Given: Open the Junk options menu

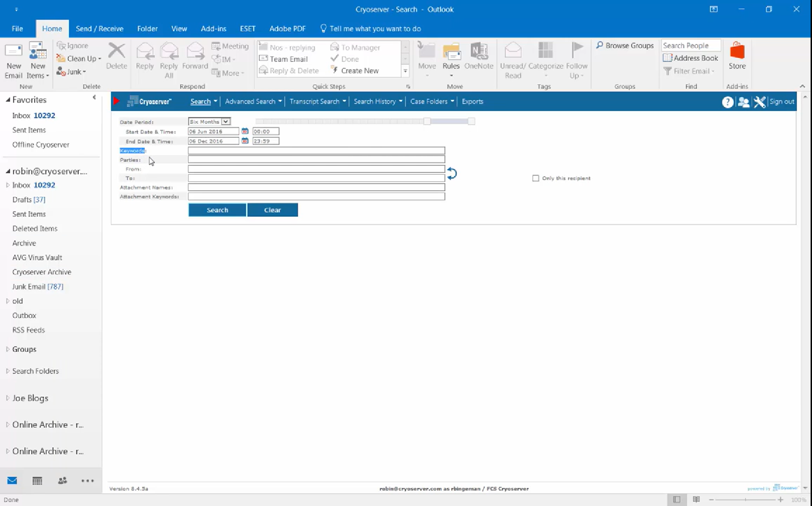Looking at the screenshot, I should point(71,72).
